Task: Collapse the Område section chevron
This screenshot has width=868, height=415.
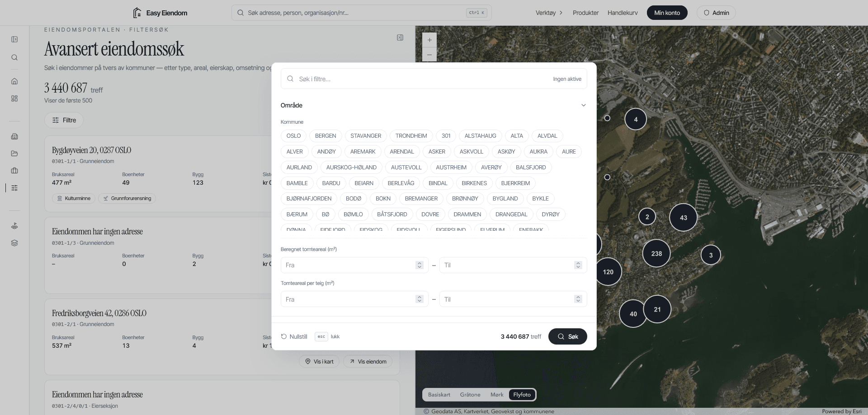Action: coord(583,105)
